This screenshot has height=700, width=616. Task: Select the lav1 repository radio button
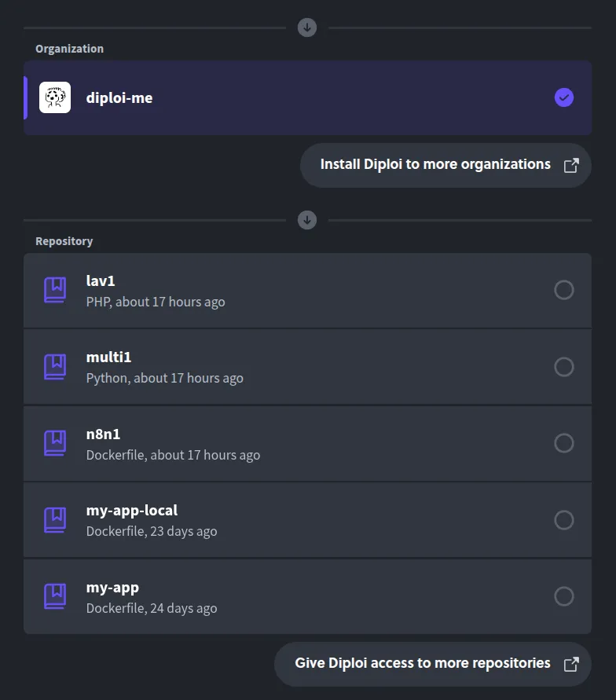pos(564,290)
